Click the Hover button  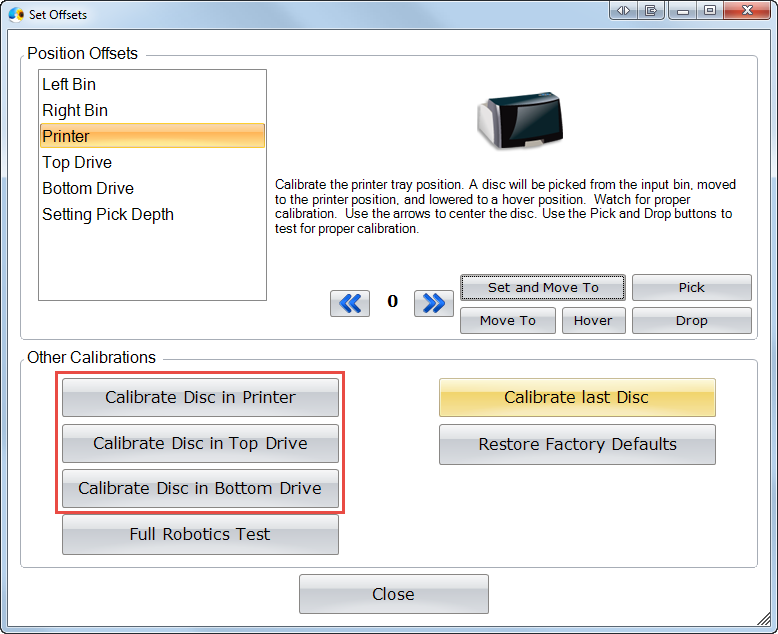click(x=593, y=320)
